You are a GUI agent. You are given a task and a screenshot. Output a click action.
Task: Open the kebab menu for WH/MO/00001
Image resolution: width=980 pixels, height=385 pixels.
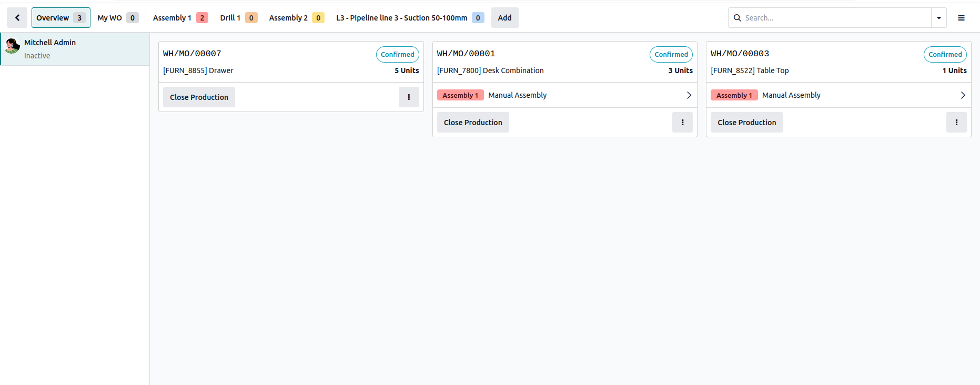(x=682, y=123)
